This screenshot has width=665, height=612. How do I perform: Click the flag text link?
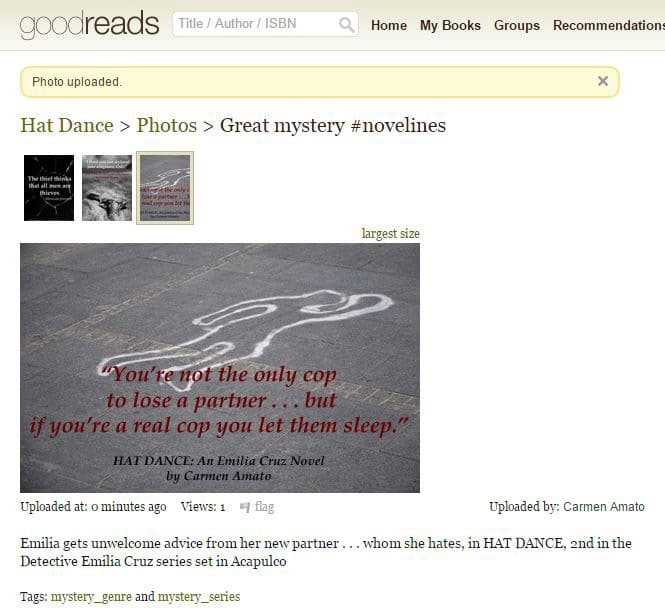pyautogui.click(x=264, y=507)
